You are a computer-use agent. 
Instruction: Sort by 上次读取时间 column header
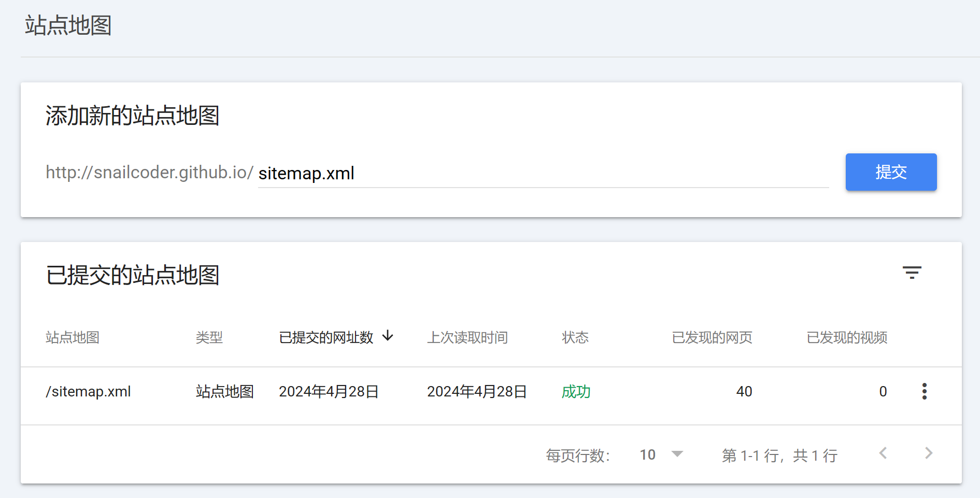tap(467, 337)
